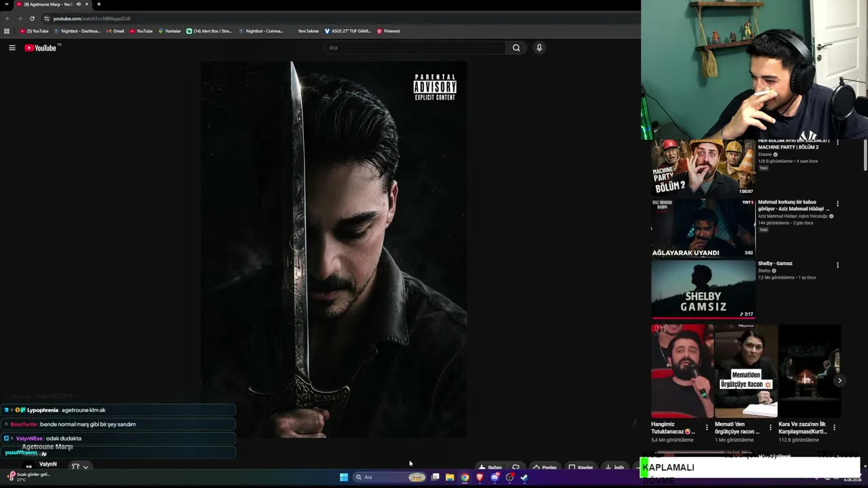
Task: Select the Agetroune Marşı YouTube tab
Action: point(53,4)
